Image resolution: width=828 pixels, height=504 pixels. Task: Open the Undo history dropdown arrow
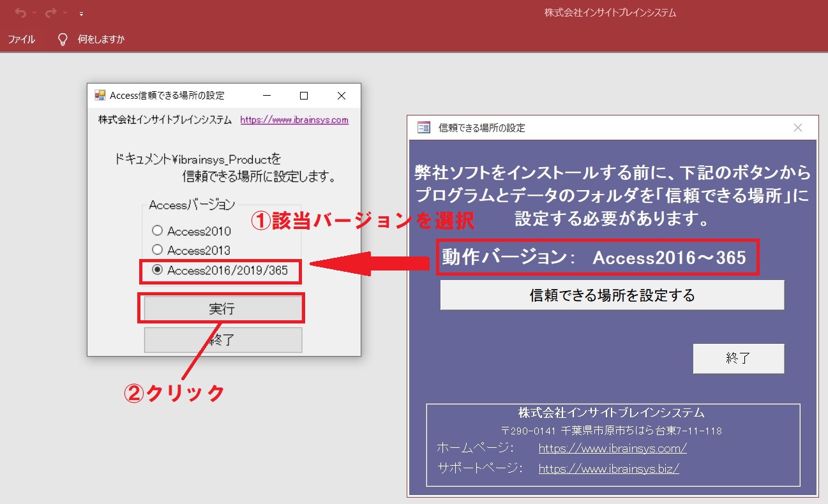34,13
